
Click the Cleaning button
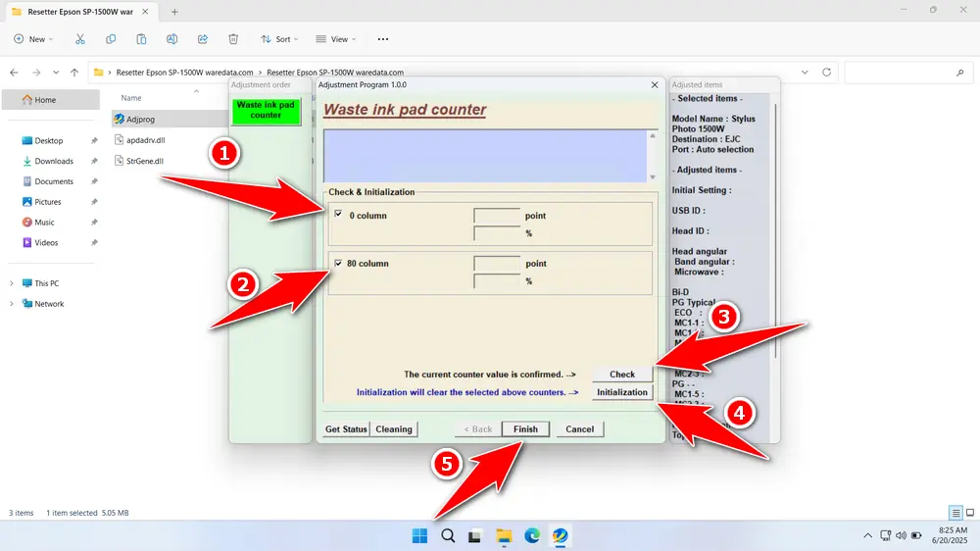pyautogui.click(x=394, y=429)
